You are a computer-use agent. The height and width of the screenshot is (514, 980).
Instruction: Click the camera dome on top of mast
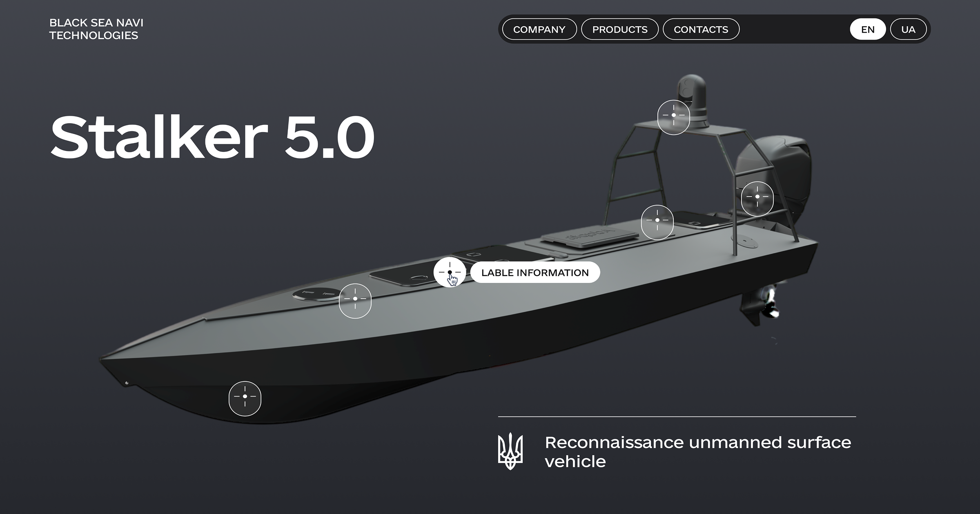click(693, 87)
